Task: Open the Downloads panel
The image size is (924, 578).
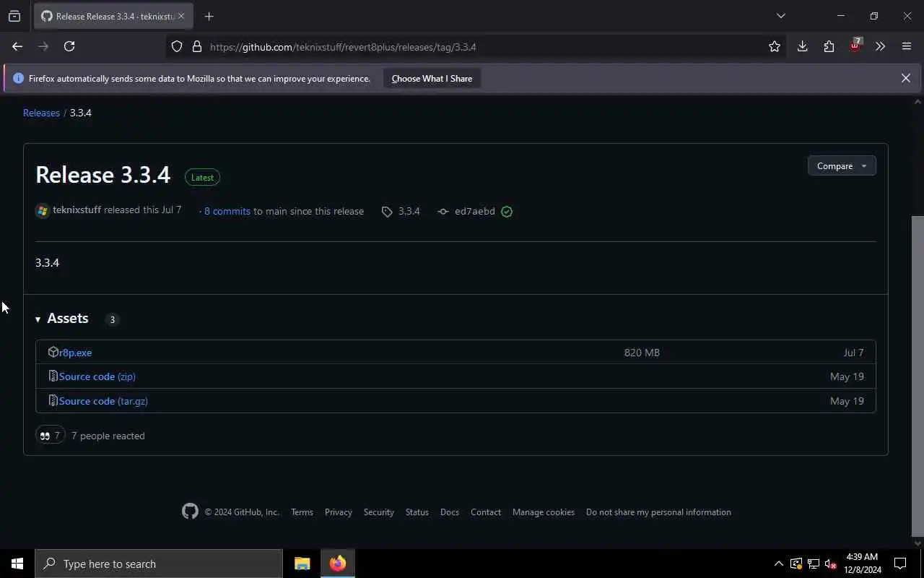Action: 802,46
